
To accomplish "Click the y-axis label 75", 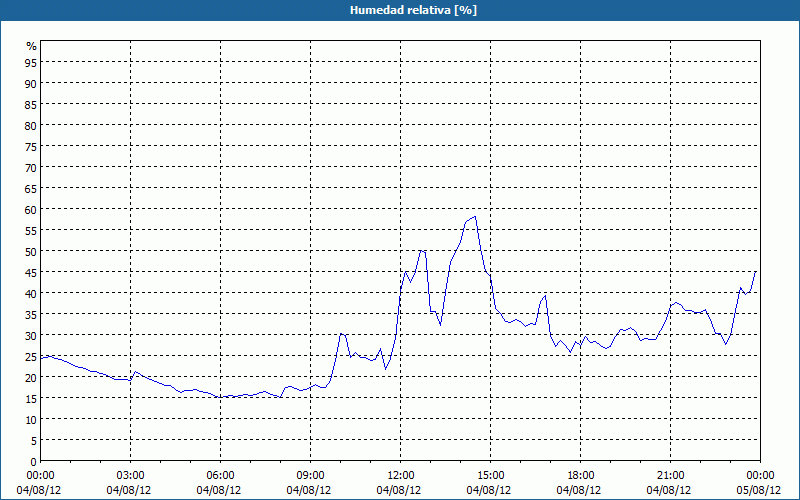I will point(31,146).
